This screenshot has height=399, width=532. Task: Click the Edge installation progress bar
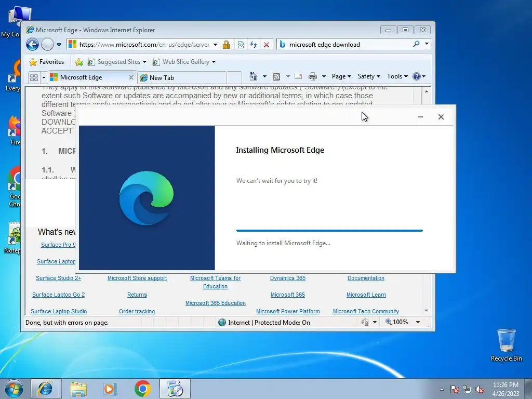pyautogui.click(x=329, y=230)
